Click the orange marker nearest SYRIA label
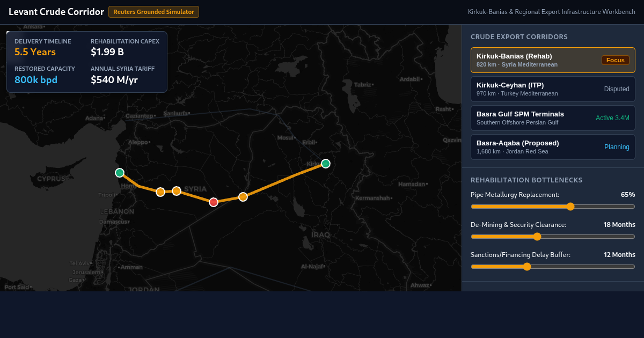644x338 pixels. tap(177, 190)
